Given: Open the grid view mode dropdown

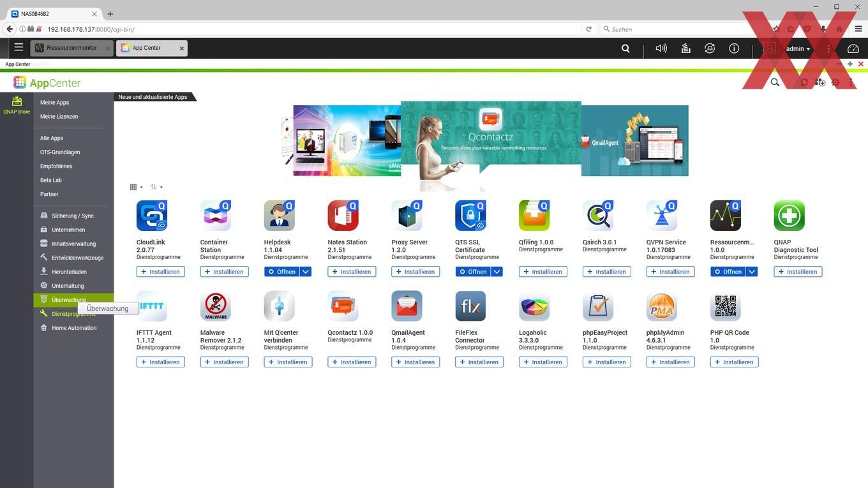Looking at the screenshot, I should 136,187.
